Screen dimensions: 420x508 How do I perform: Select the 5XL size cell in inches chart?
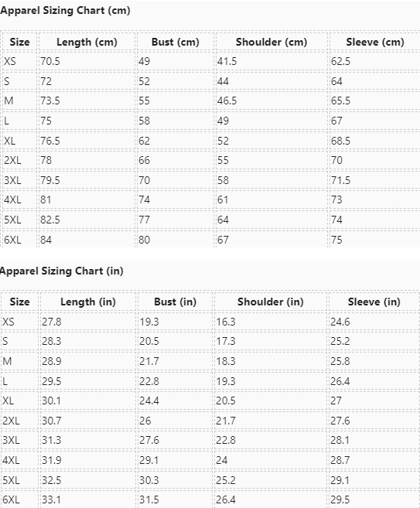pyautogui.click(x=19, y=480)
